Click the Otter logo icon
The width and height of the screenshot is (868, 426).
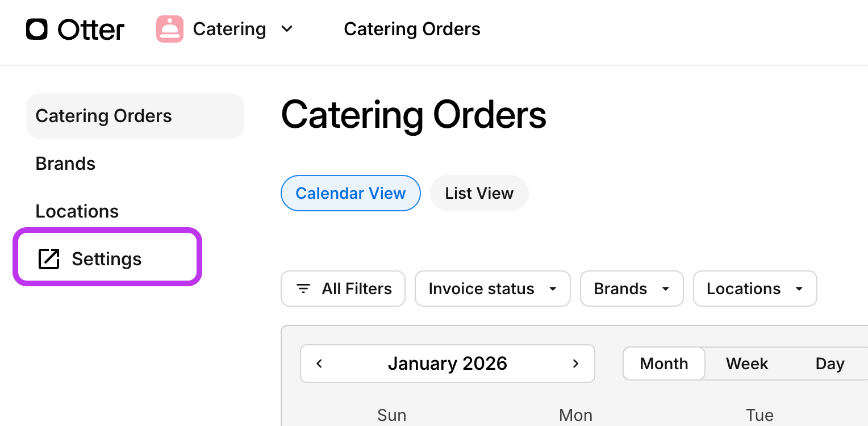[36, 29]
